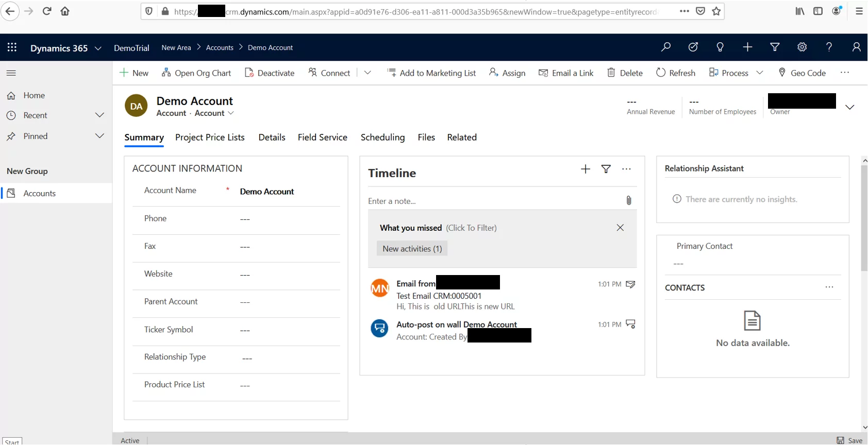Click New activities (1) filter
The height and width of the screenshot is (445, 868).
(x=412, y=249)
